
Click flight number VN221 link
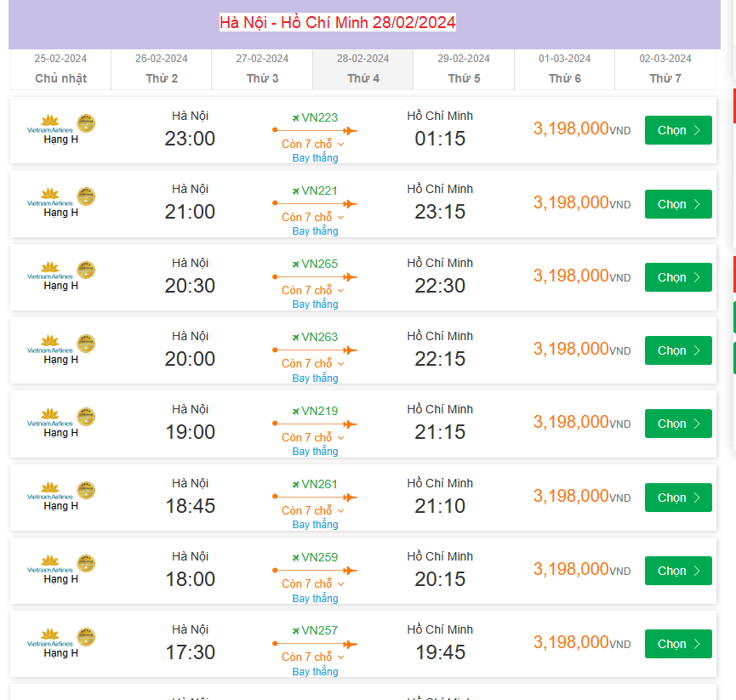319,191
